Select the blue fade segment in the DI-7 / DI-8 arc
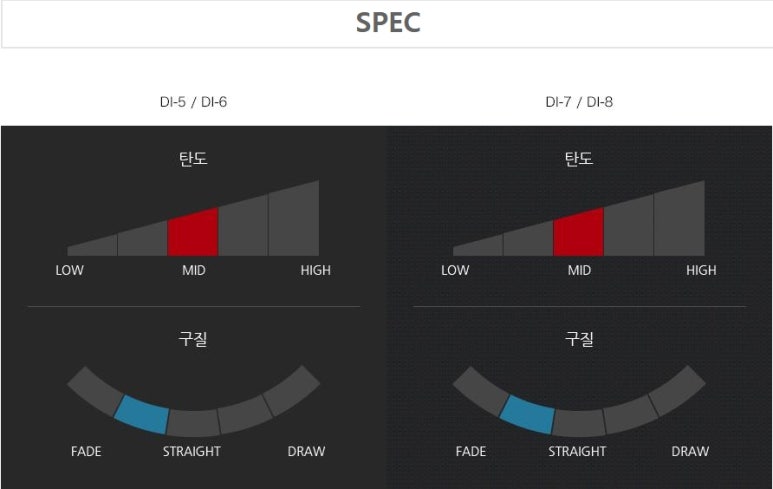This screenshot has height=489, width=773. tap(527, 414)
